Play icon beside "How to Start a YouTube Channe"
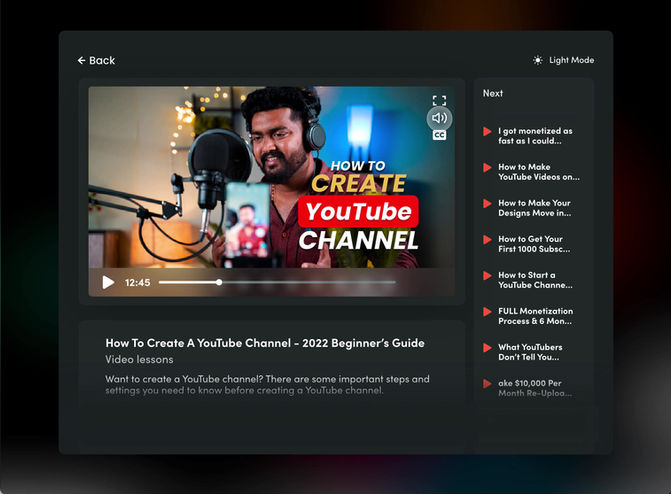 click(x=487, y=275)
